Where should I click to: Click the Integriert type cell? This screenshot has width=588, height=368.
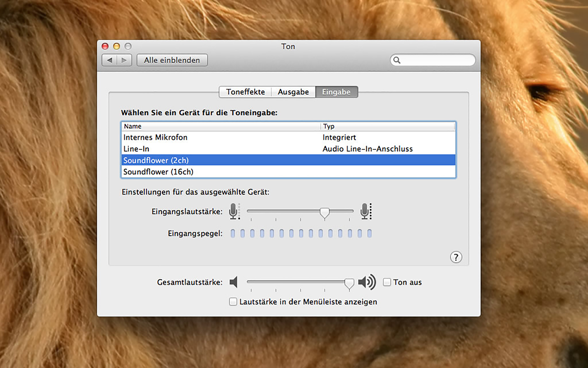(339, 137)
